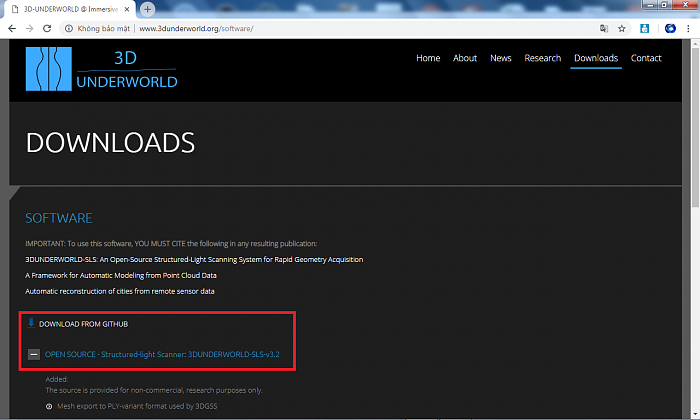Click the vertical scrollbar thumb

(695, 128)
